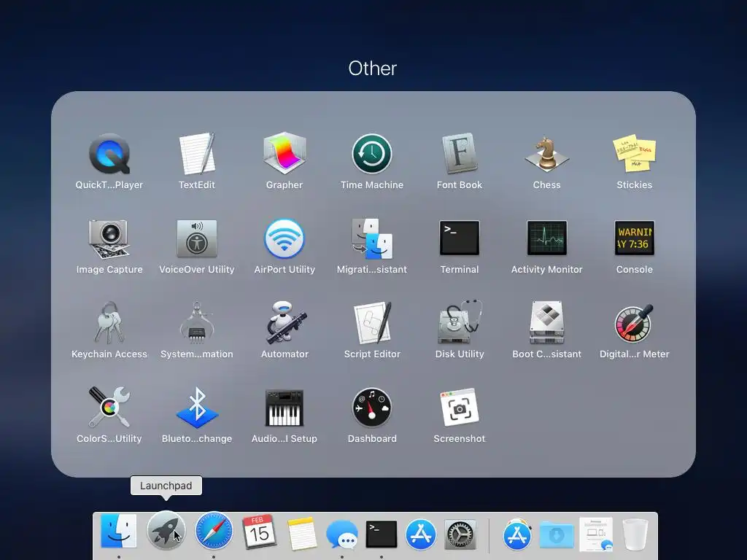Image resolution: width=747 pixels, height=560 pixels.
Task: Open Terminal in the Other folder
Action: pyautogui.click(x=460, y=238)
